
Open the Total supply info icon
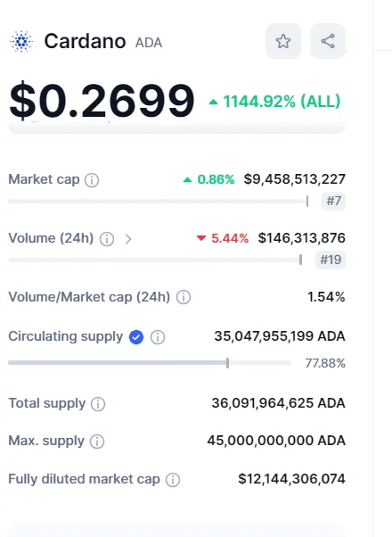[x=98, y=404]
